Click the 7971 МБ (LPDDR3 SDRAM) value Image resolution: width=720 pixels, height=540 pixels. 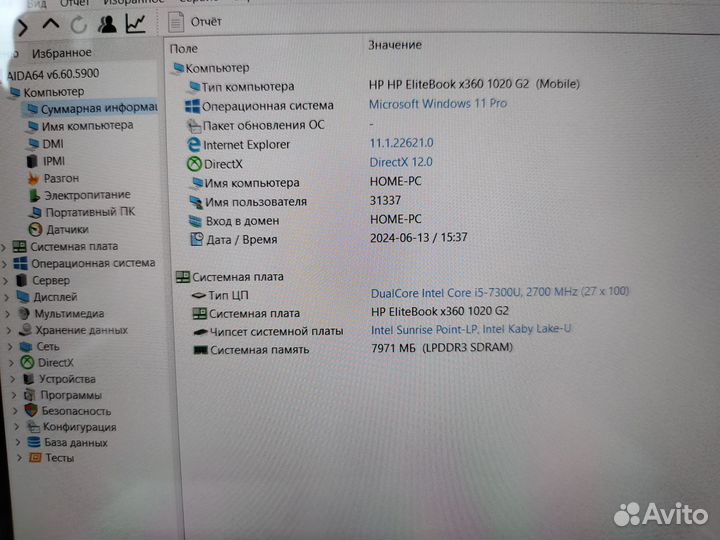442,348
